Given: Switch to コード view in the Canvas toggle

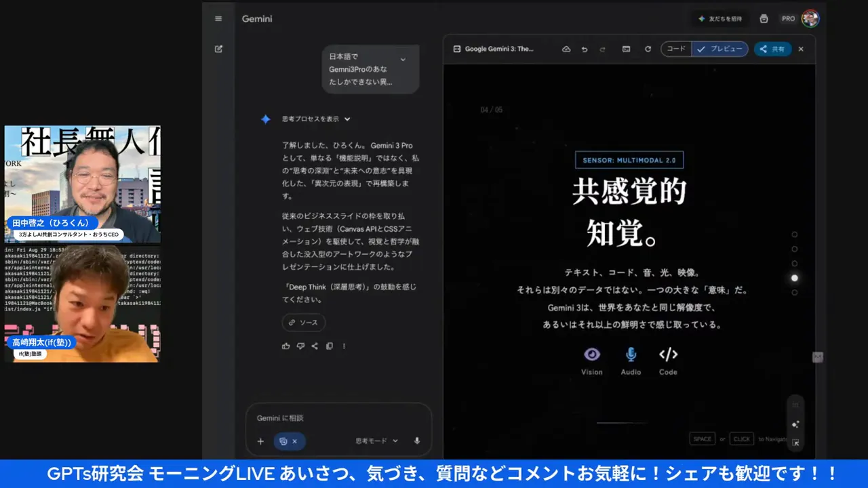Looking at the screenshot, I should 675,49.
